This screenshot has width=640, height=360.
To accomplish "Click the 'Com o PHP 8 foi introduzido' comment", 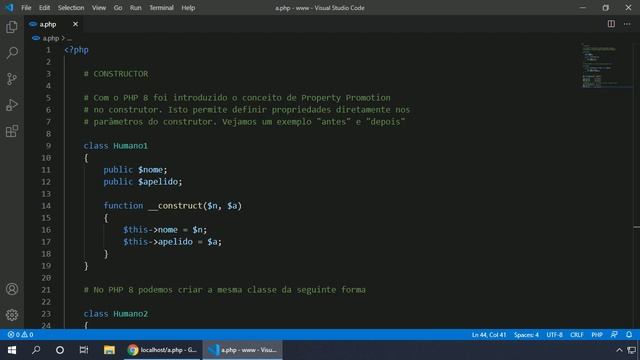I will click(x=237, y=98).
